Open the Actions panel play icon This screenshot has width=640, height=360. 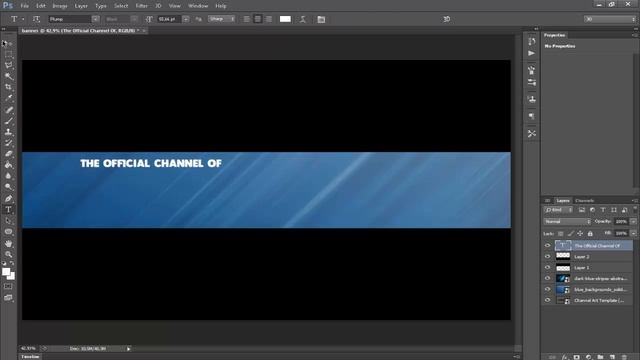pyautogui.click(x=531, y=53)
